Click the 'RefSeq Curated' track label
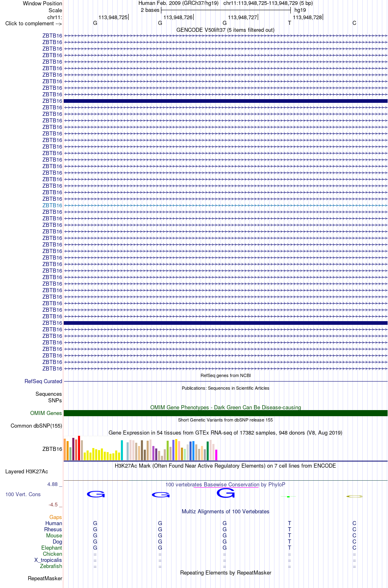The height and width of the screenshot is (588, 388). pyautogui.click(x=43, y=381)
